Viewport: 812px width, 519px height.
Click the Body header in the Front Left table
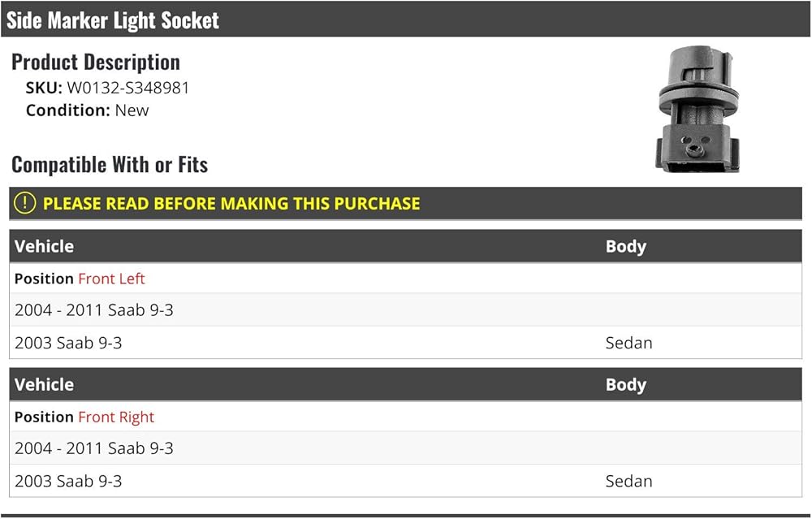[625, 246]
